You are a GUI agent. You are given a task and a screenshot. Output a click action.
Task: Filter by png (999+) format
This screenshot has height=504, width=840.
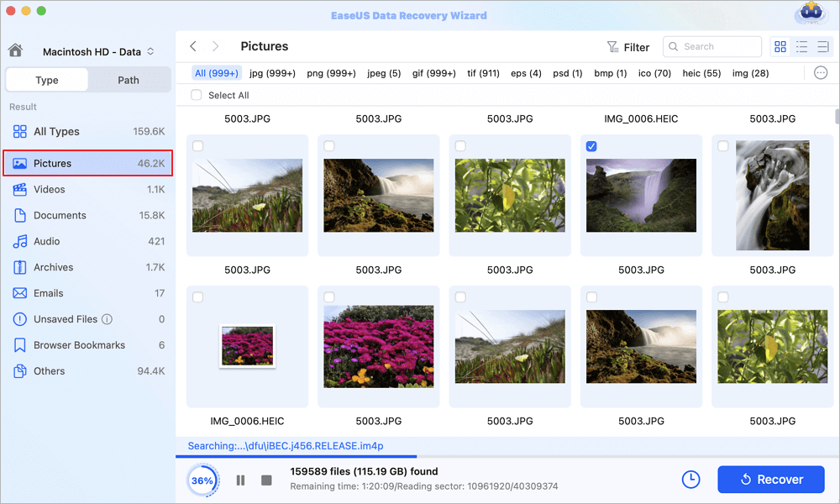point(331,73)
